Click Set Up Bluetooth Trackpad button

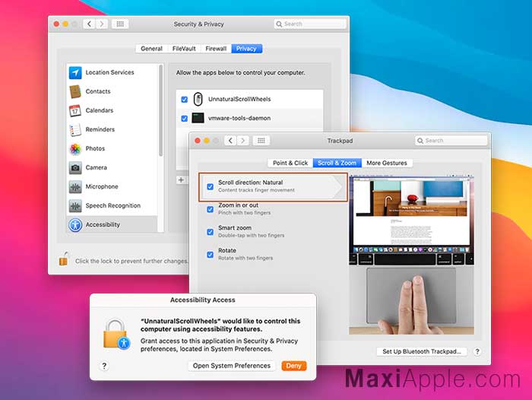tap(422, 351)
